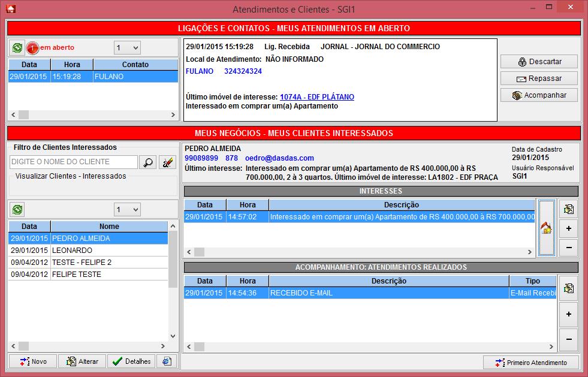
Task: Open page number dropdown above client list
Action: tap(127, 209)
